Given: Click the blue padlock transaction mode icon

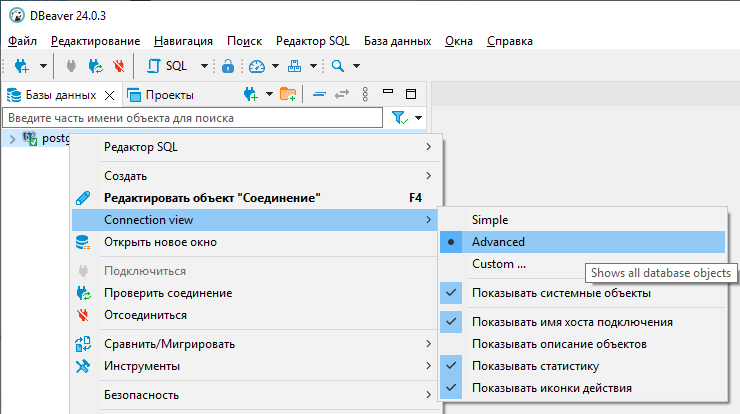Looking at the screenshot, I should (x=228, y=66).
